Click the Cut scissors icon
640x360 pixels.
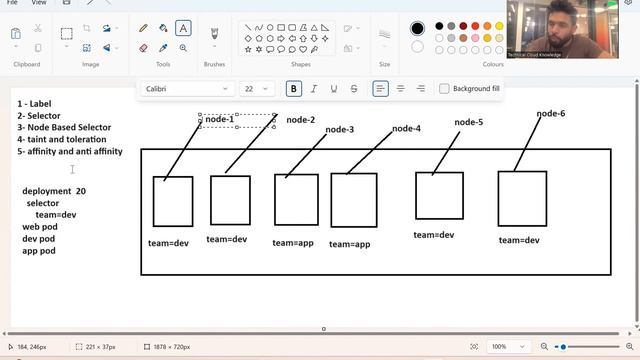coord(38,28)
